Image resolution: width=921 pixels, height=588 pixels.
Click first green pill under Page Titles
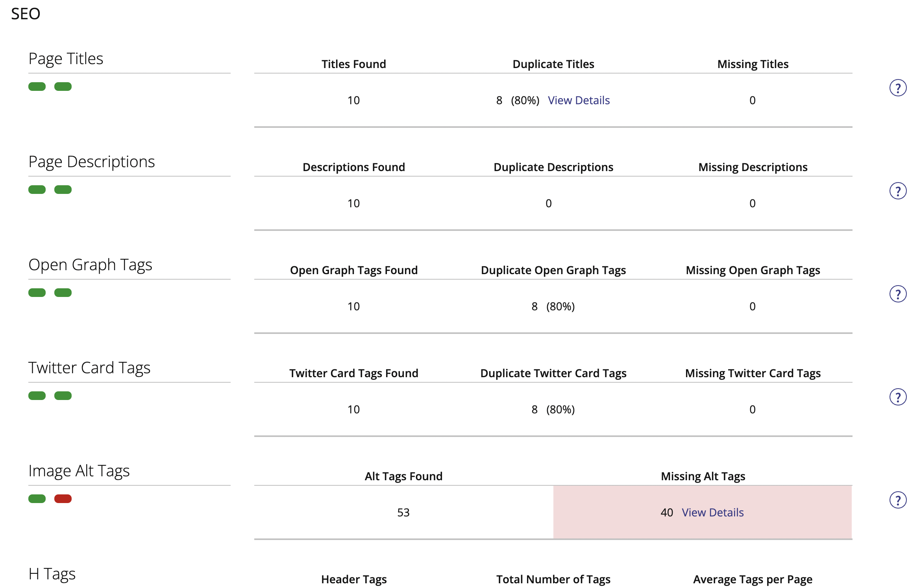pyautogui.click(x=37, y=87)
